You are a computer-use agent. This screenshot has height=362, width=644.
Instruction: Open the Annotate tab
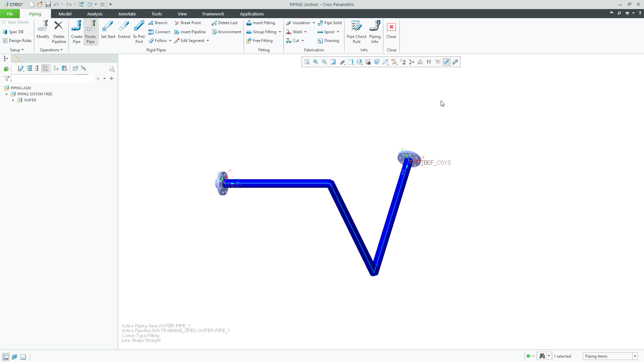coord(127,14)
